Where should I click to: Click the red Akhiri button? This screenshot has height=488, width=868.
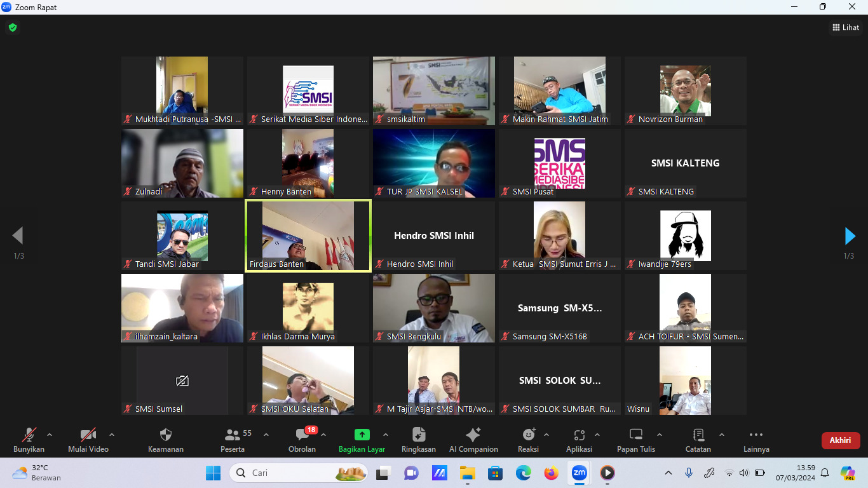[x=841, y=440]
